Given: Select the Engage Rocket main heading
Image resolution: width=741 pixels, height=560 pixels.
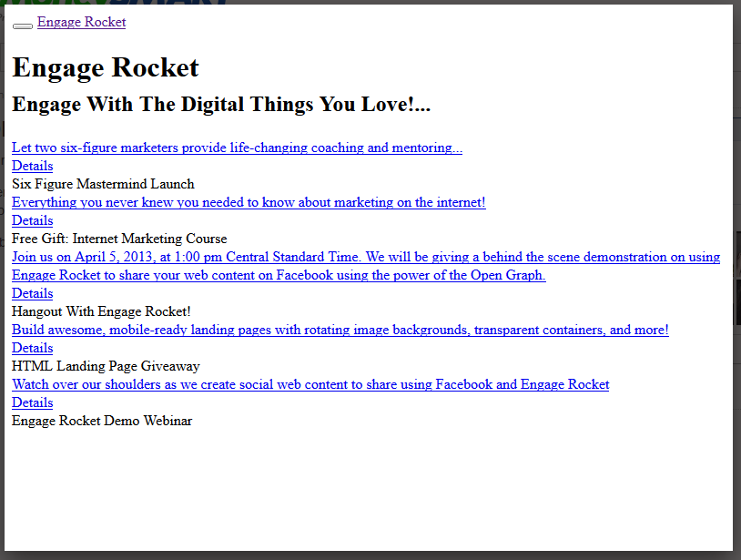Looking at the screenshot, I should click(x=106, y=67).
